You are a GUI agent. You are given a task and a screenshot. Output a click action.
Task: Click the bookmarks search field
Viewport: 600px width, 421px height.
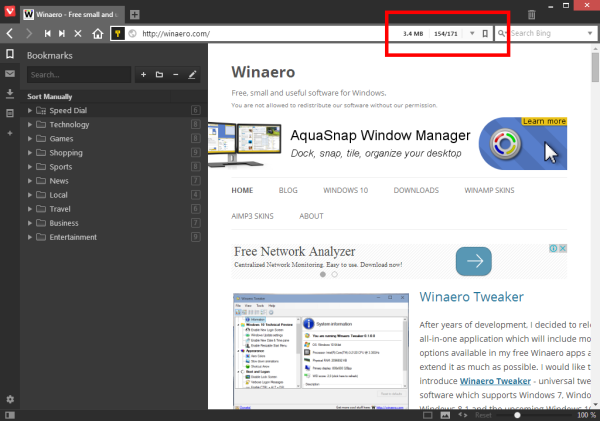(x=79, y=75)
